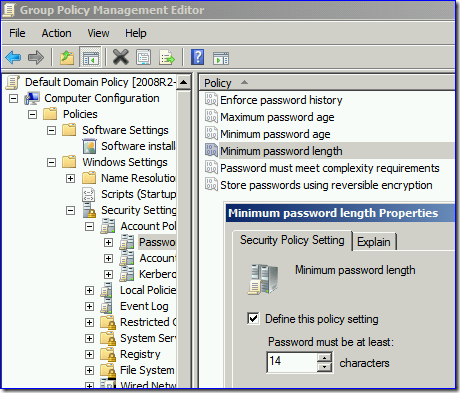
Task: Expand the Name Resolution Policy node
Action: (x=70, y=178)
